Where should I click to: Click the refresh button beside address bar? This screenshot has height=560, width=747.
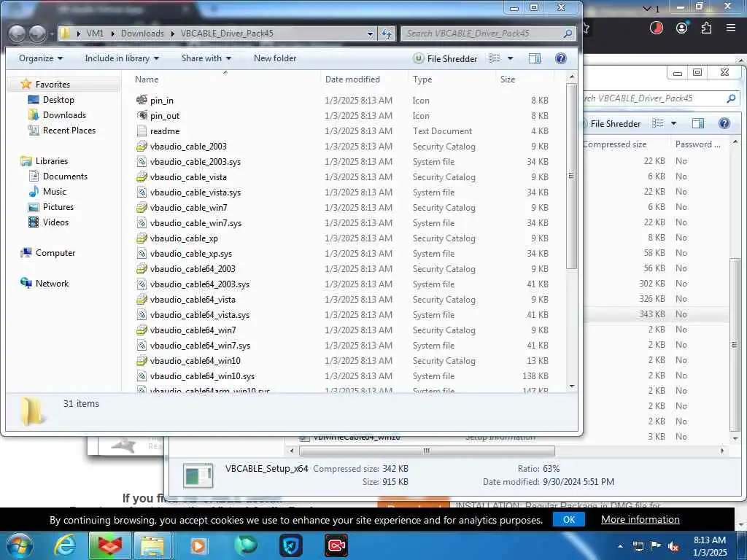pyautogui.click(x=387, y=34)
